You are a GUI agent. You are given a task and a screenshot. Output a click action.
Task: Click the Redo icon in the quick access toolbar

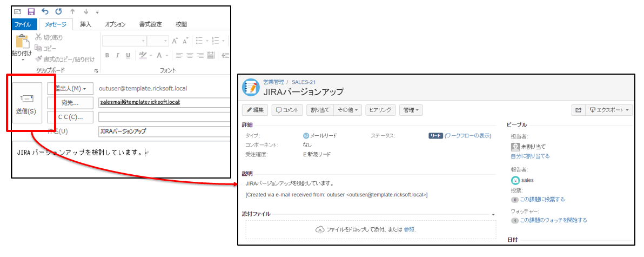coord(59,11)
